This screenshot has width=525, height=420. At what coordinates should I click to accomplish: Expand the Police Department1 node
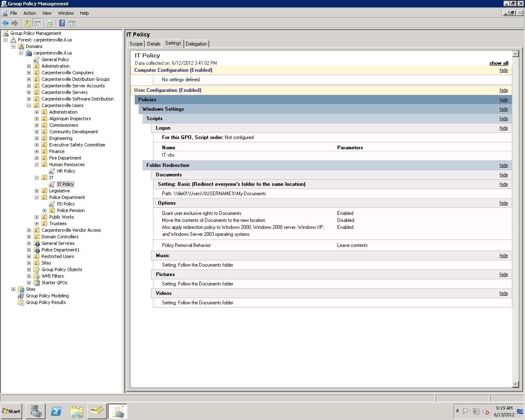pyautogui.click(x=29, y=250)
